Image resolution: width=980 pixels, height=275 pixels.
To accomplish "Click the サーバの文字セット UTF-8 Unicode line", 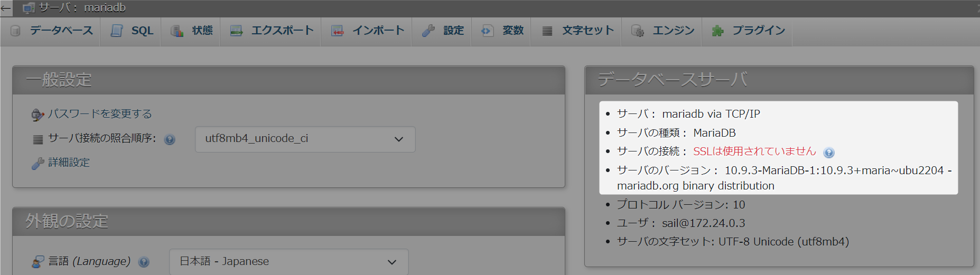I will click(x=733, y=241).
